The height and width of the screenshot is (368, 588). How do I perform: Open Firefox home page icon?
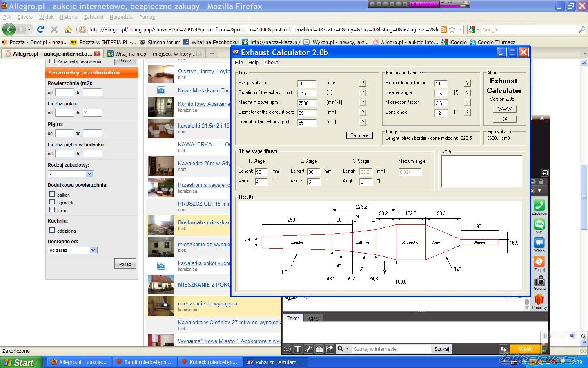[68, 29]
